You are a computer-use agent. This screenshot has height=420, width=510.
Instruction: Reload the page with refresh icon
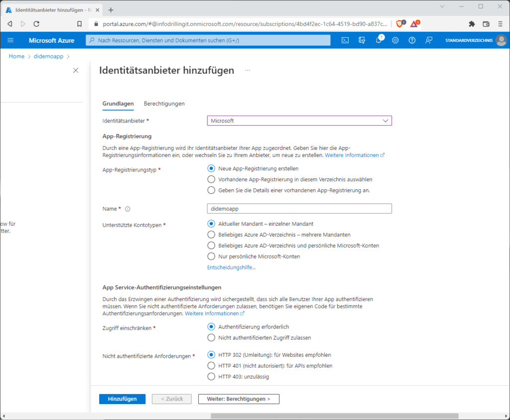[x=36, y=24]
